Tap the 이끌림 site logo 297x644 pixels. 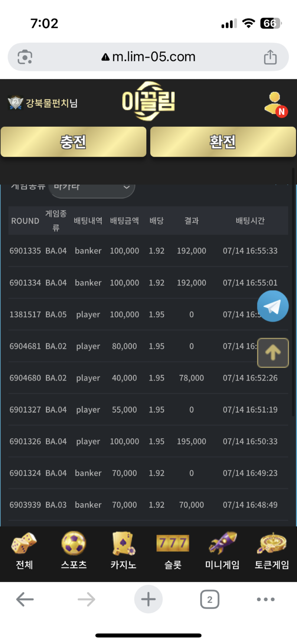148,101
